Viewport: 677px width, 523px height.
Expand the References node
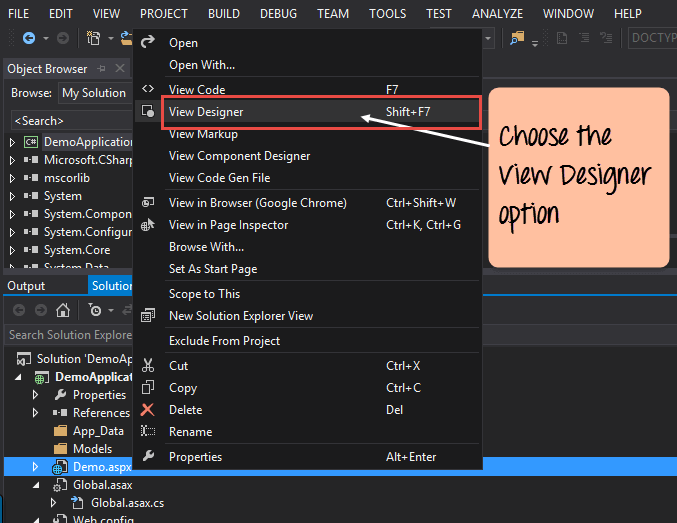pyautogui.click(x=37, y=413)
